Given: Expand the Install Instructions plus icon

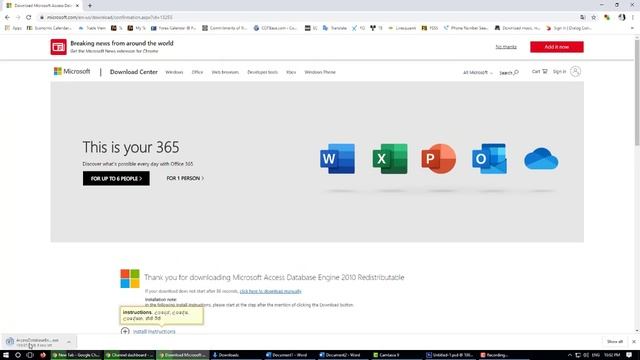Looking at the screenshot, I should 125,331.
